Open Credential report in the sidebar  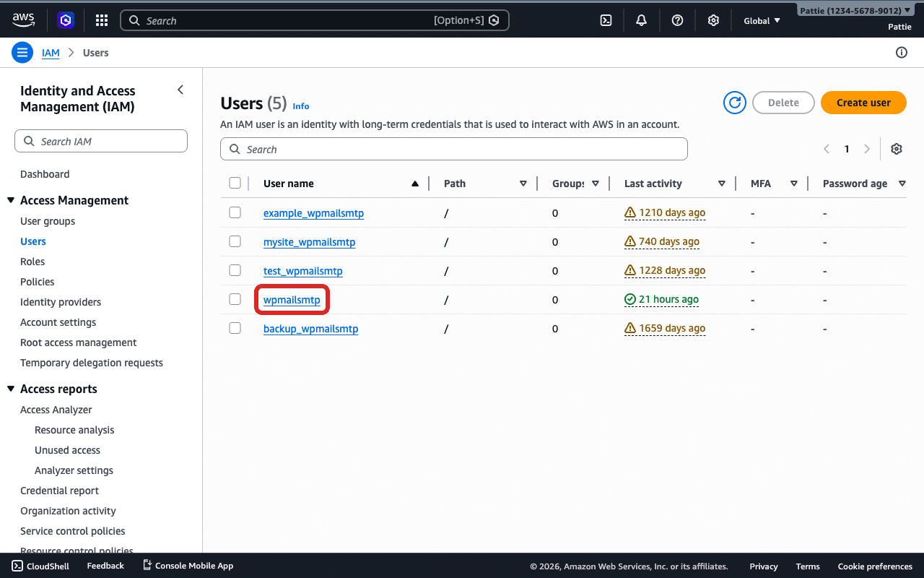click(x=59, y=491)
